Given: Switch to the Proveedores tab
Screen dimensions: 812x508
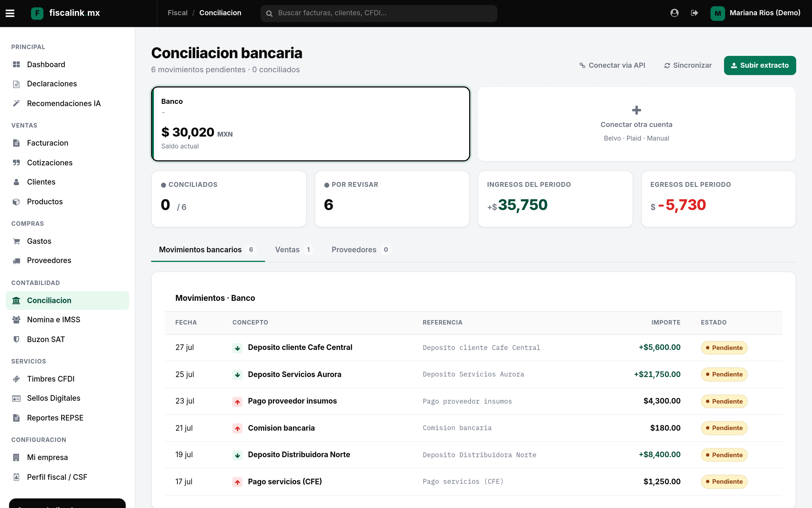Looking at the screenshot, I should click(361, 250).
